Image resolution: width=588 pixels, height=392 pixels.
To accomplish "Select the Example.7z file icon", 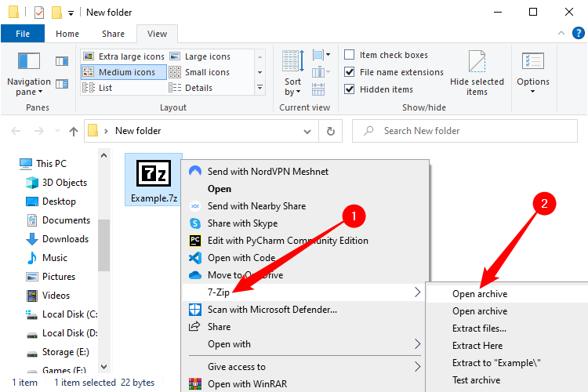I will 154,173.
